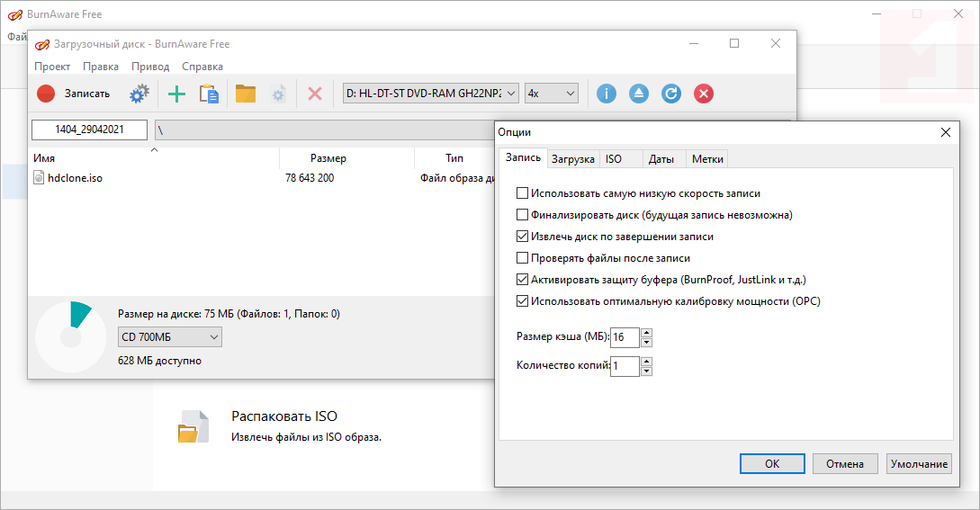Screen dimensions: 980x510
Task: Create new folder via the folder icon
Action: (x=245, y=94)
